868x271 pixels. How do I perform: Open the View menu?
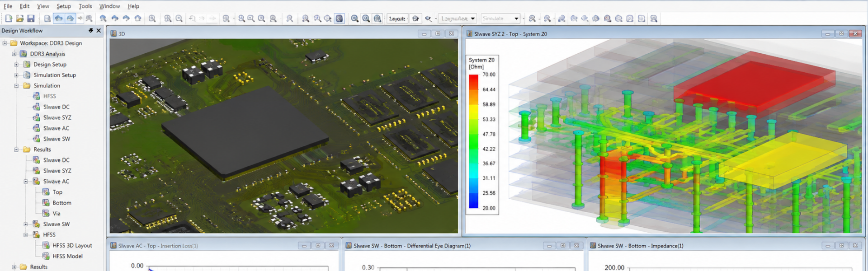tap(43, 6)
